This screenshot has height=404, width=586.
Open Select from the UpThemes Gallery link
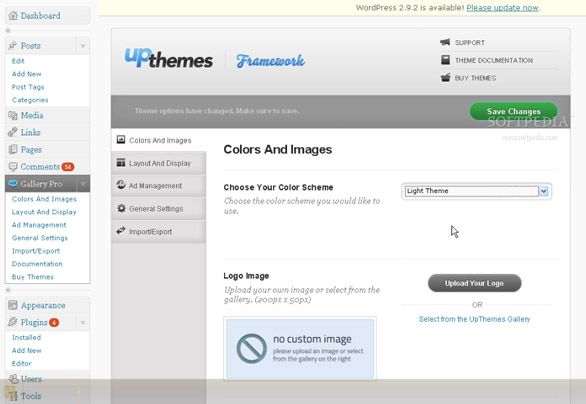click(x=474, y=319)
